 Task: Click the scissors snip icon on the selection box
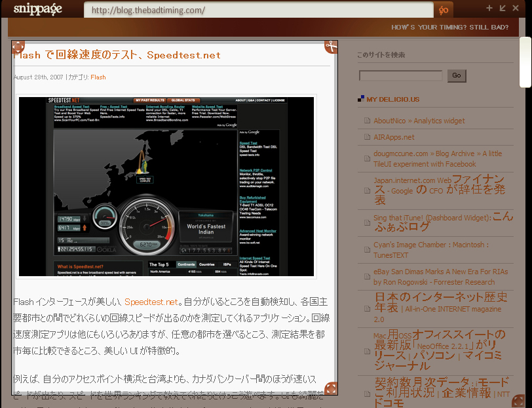coord(331,47)
